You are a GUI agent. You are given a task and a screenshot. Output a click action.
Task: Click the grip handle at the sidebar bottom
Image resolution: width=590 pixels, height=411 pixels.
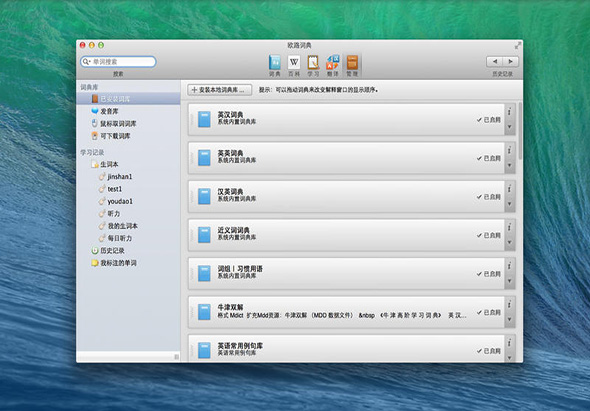click(176, 357)
